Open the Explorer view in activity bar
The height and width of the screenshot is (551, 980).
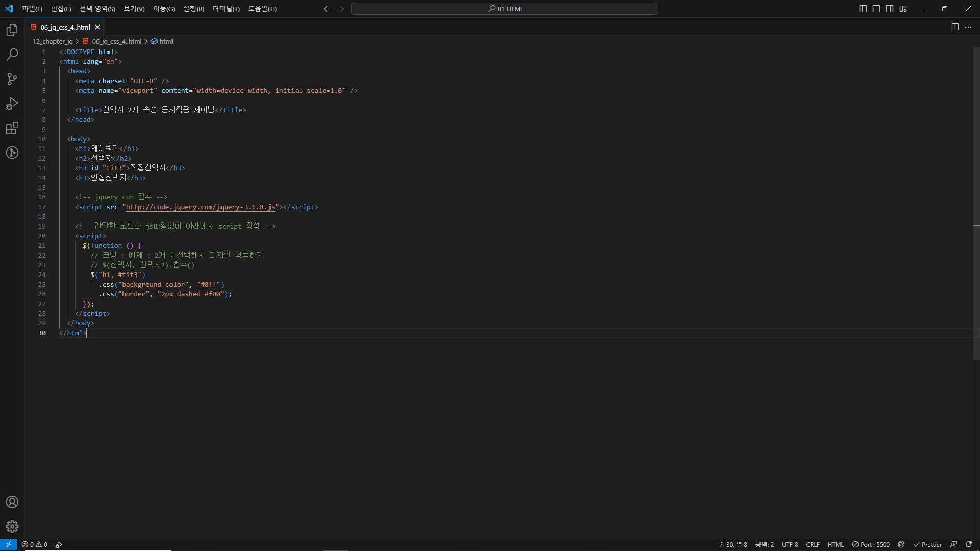tap(12, 31)
